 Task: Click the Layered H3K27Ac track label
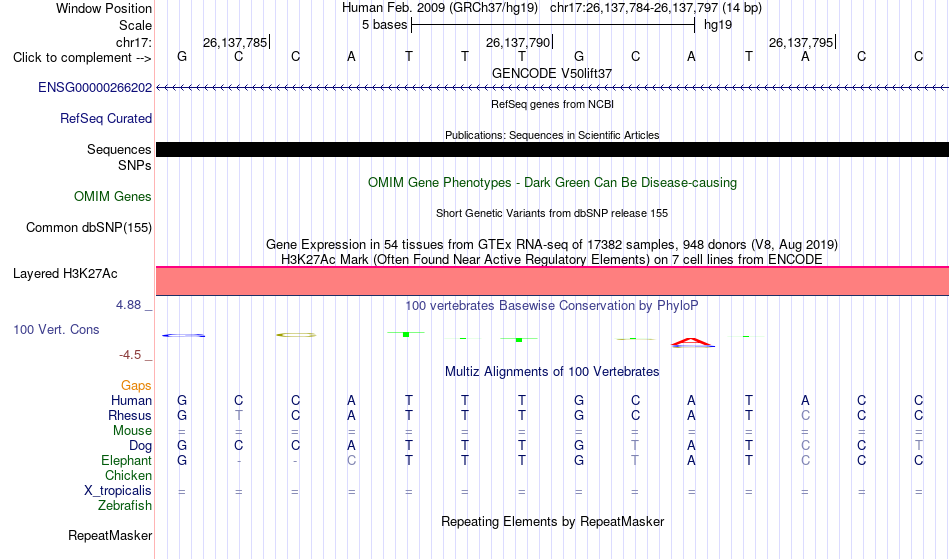pyautogui.click(x=65, y=273)
